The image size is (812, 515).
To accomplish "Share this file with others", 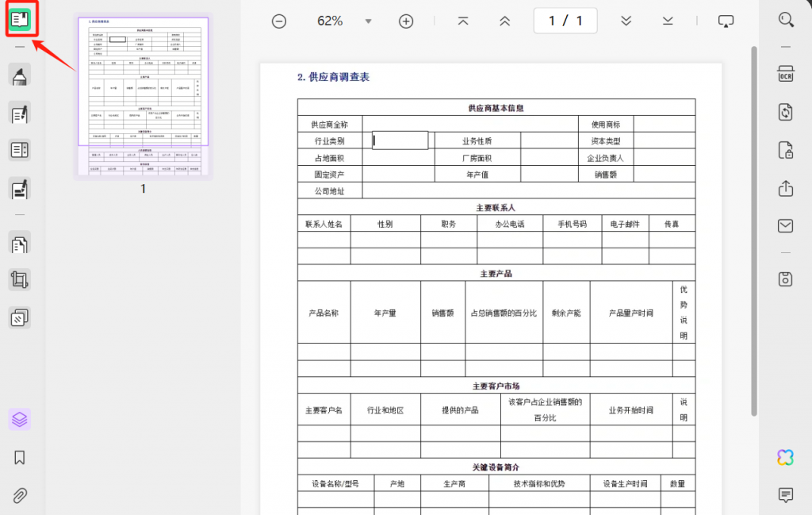I will [786, 188].
